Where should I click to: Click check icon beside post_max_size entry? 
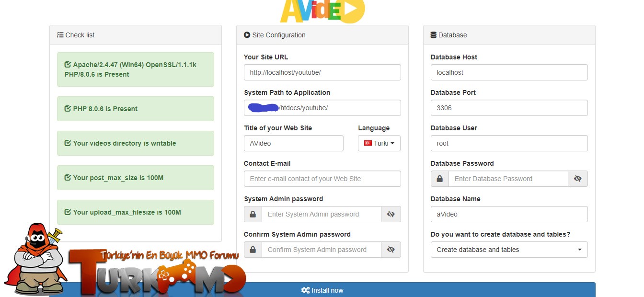68,178
